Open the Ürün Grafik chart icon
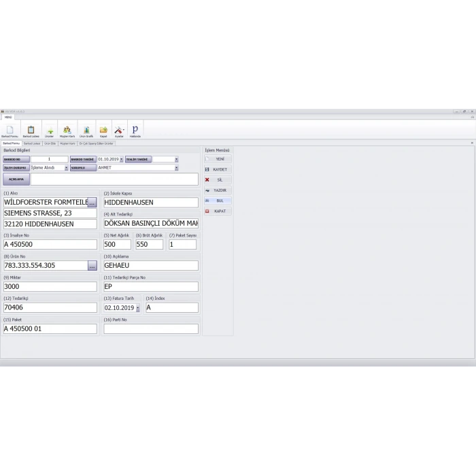 point(86,131)
